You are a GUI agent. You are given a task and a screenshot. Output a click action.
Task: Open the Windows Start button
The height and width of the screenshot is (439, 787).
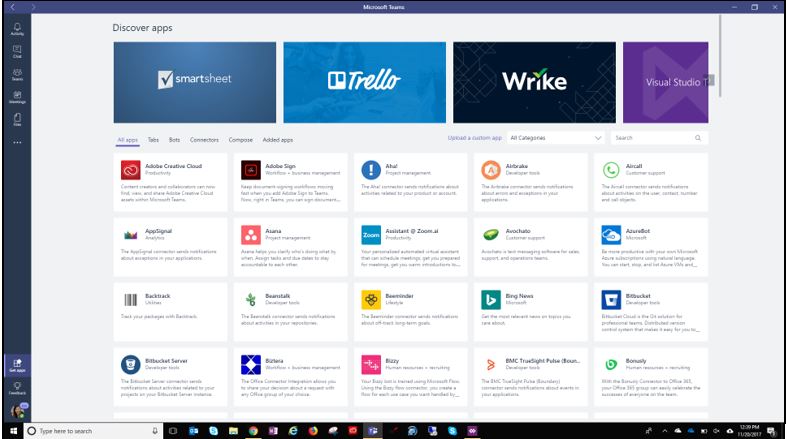[x=14, y=431]
